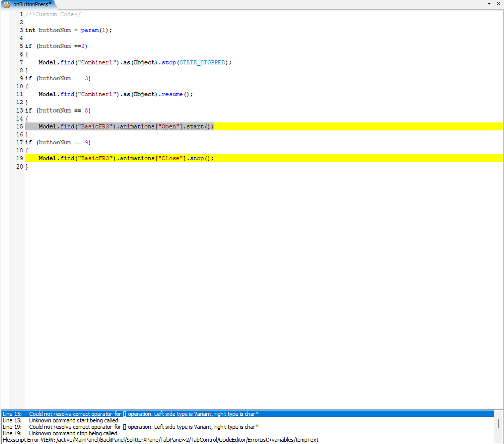Select the first Line 15 operator error

(x=248, y=414)
